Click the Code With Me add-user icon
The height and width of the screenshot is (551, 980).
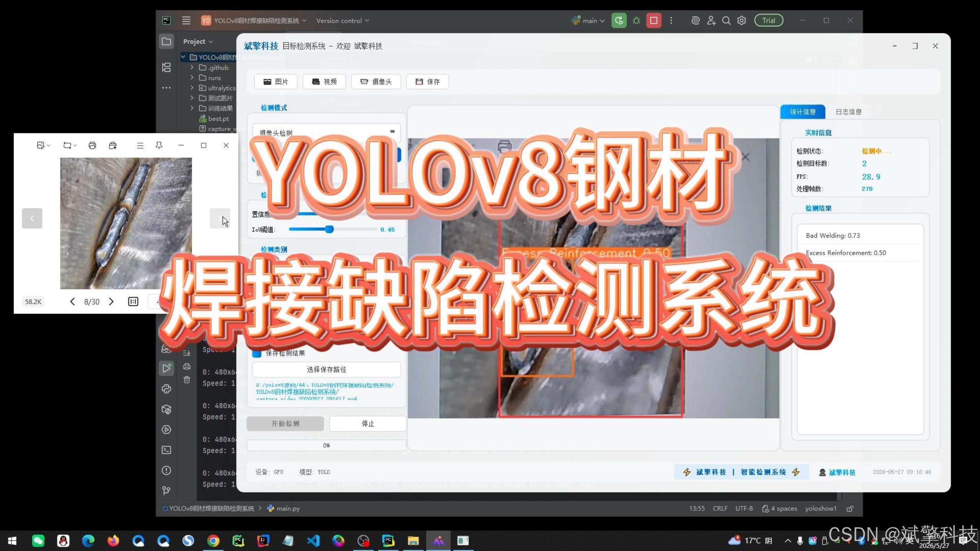(711, 21)
